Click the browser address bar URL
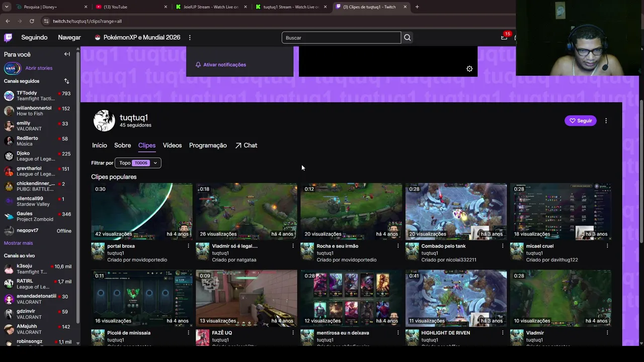The image size is (644, 362). pos(87,21)
